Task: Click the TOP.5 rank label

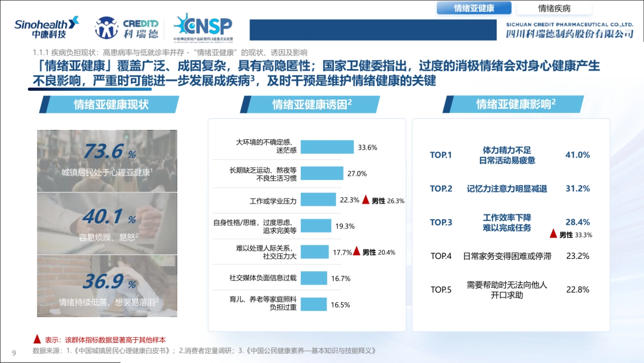Action: click(x=441, y=290)
